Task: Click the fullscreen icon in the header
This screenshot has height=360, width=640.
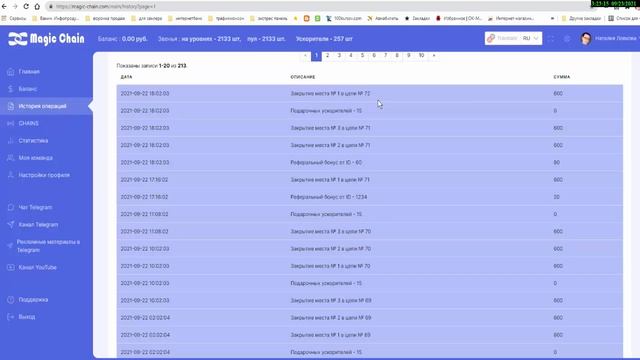Action: point(551,39)
